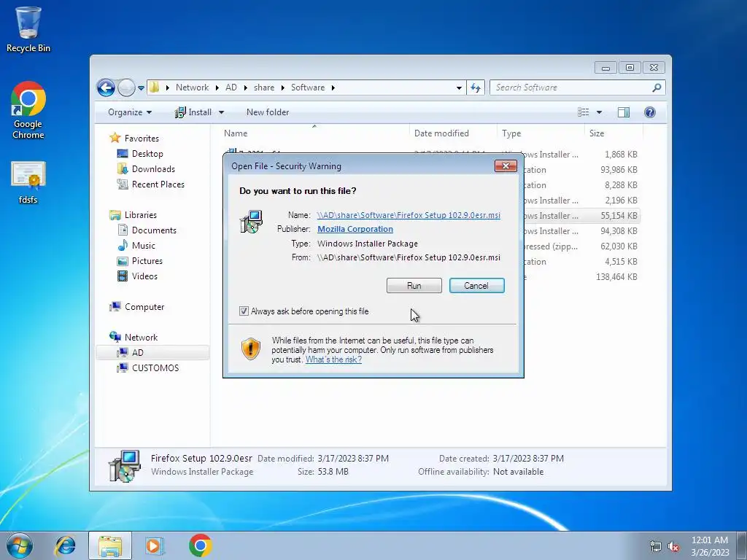Open Documents library in navigation pane
Viewport: 747px width, 560px height.
click(154, 230)
